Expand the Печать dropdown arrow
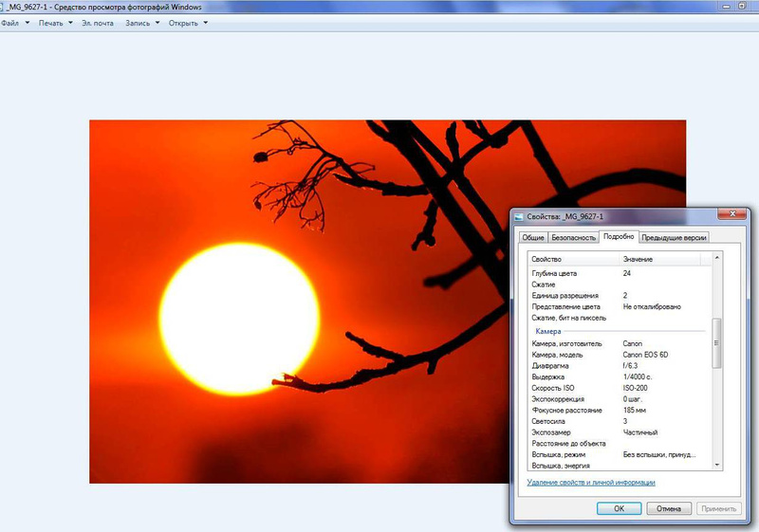The image size is (759, 532). (x=70, y=23)
